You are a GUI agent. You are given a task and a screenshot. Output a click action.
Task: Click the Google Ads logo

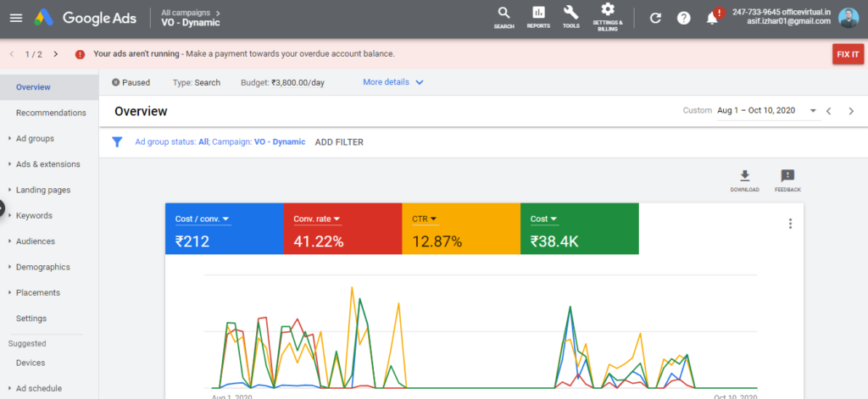click(x=86, y=18)
